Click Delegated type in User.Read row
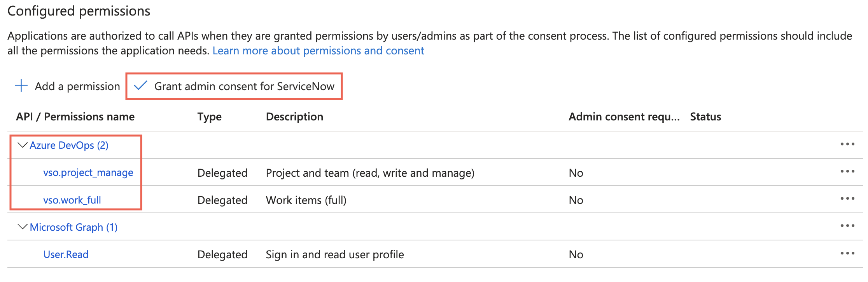This screenshot has height=282, width=868. coord(222,254)
